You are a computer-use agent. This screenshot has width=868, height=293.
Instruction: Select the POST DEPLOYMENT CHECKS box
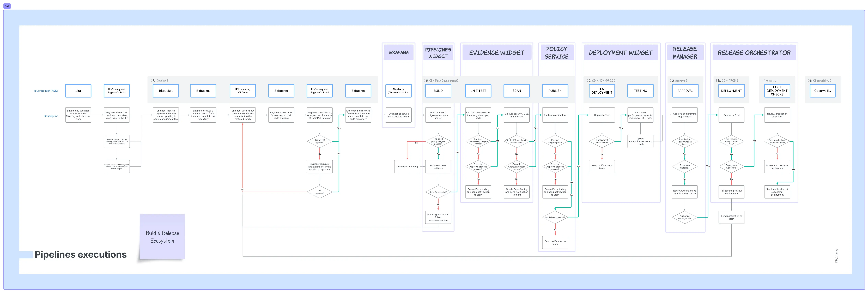pyautogui.click(x=777, y=91)
